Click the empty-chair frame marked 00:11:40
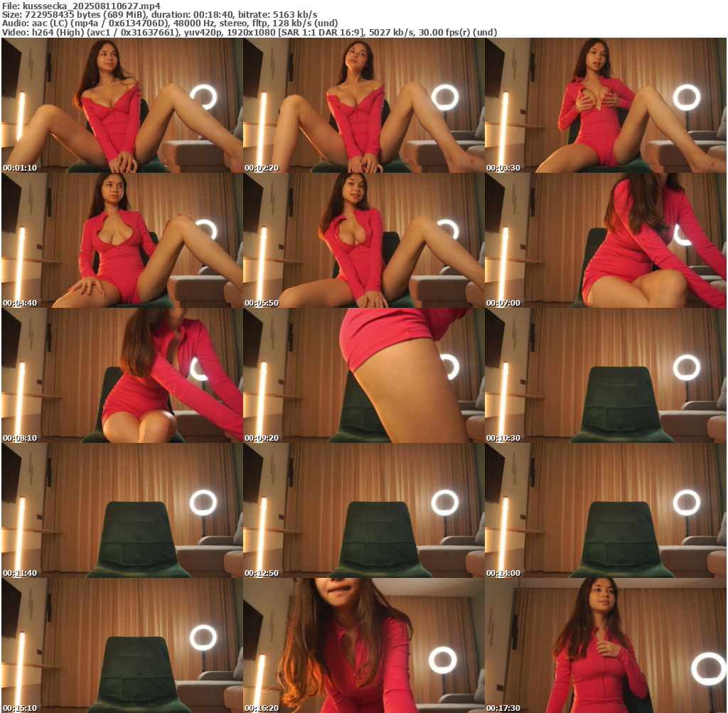The width and height of the screenshot is (728, 713). pos(122,510)
